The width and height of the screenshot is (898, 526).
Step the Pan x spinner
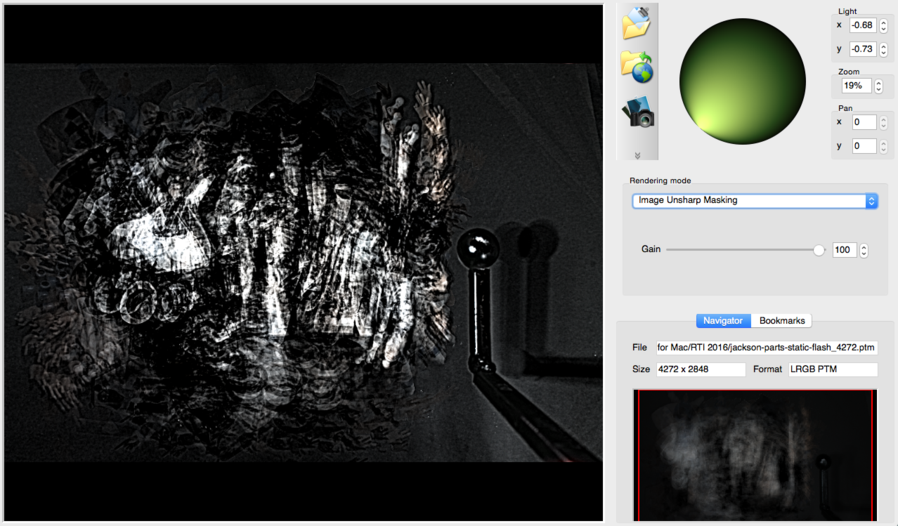[884, 122]
